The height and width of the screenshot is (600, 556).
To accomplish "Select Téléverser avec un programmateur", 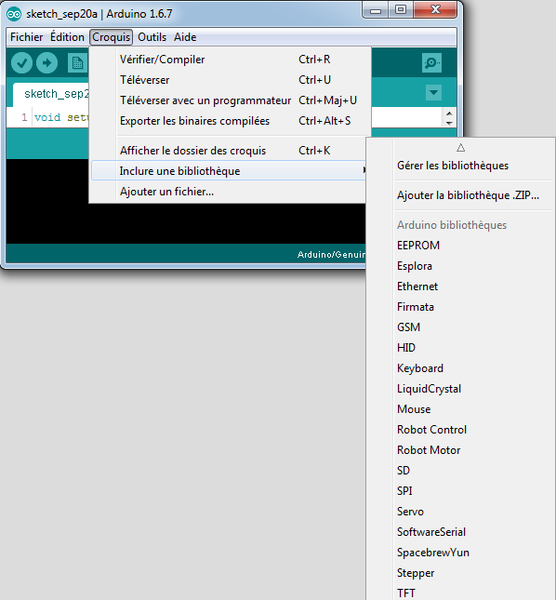I will 230,100.
